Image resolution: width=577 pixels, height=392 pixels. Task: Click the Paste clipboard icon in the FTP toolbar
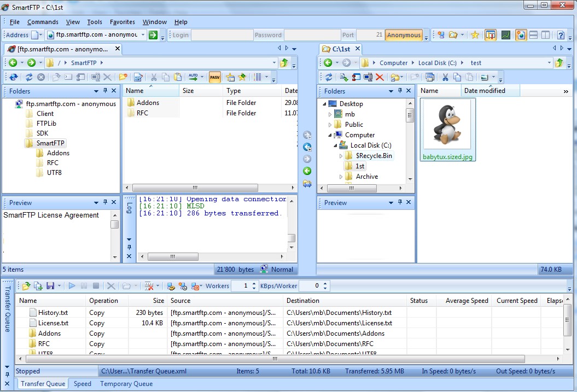178,77
